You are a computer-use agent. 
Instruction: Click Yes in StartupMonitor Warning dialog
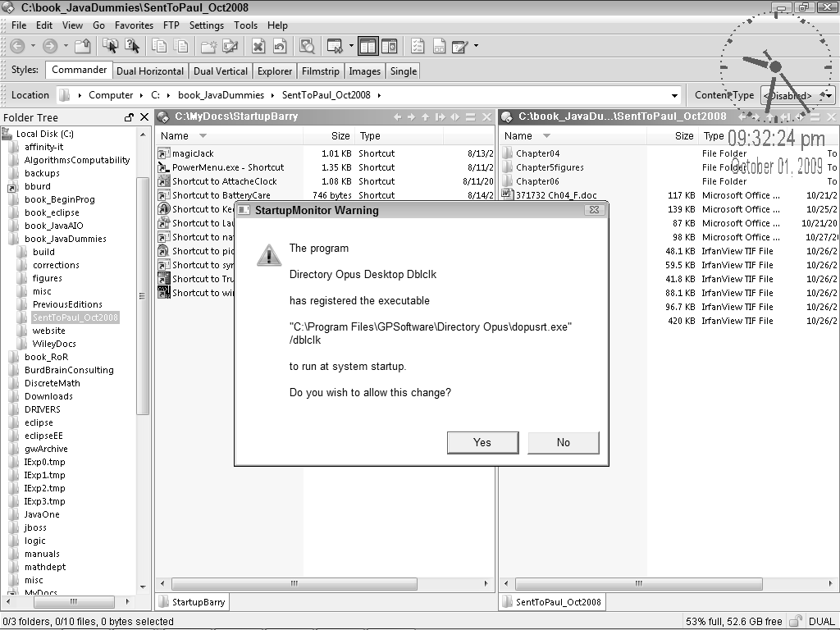tap(482, 442)
